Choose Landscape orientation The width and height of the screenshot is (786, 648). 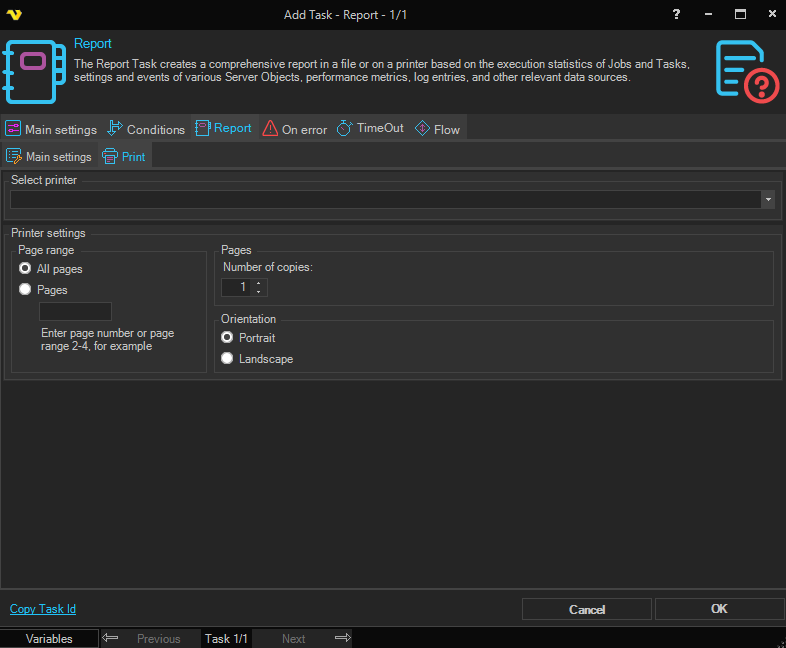click(x=228, y=359)
